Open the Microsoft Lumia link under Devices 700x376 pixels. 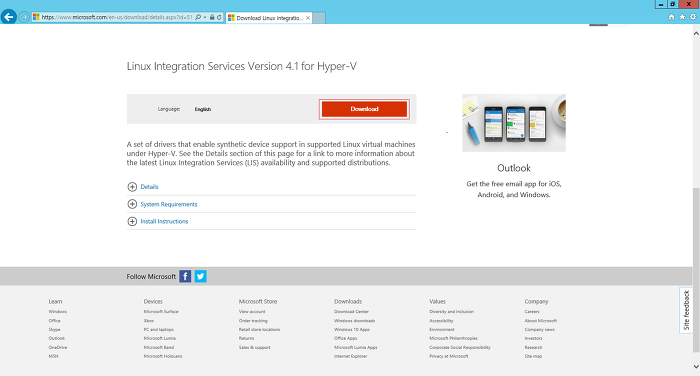[159, 338]
